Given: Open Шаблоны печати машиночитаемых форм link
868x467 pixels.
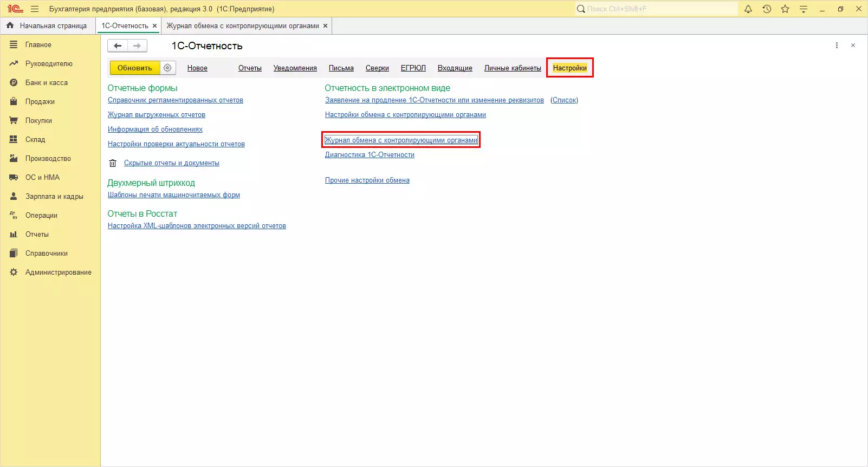Looking at the screenshot, I should point(174,195).
